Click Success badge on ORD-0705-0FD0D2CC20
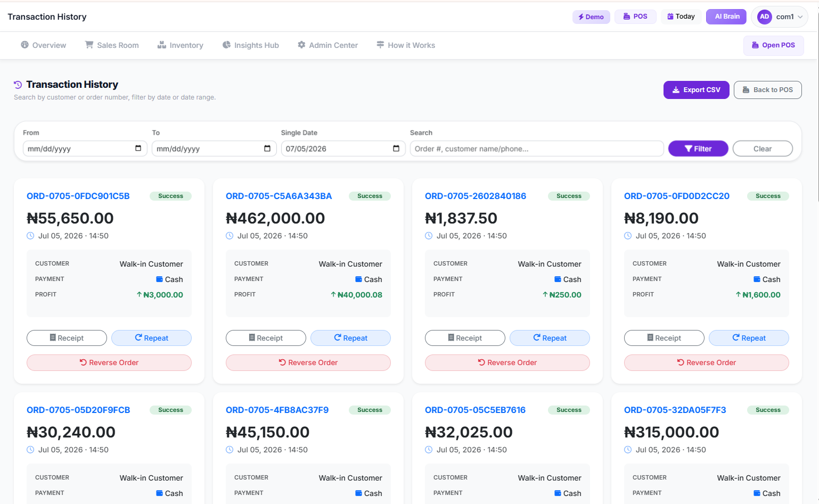 click(768, 196)
